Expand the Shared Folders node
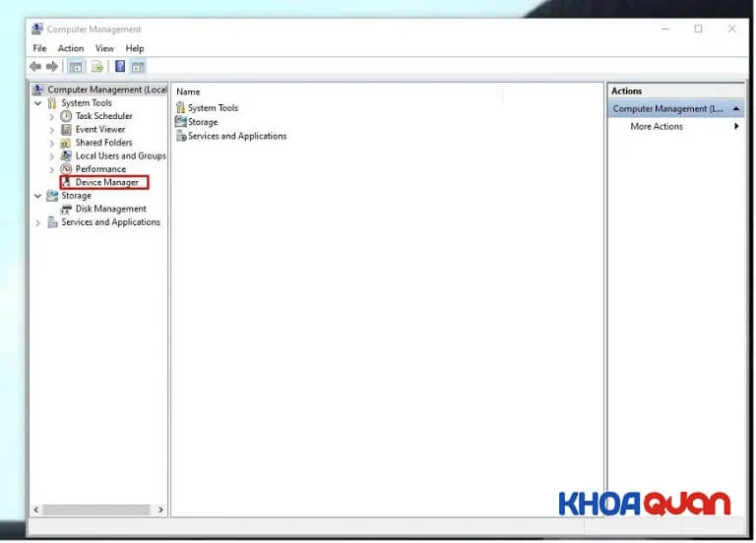 [52, 143]
